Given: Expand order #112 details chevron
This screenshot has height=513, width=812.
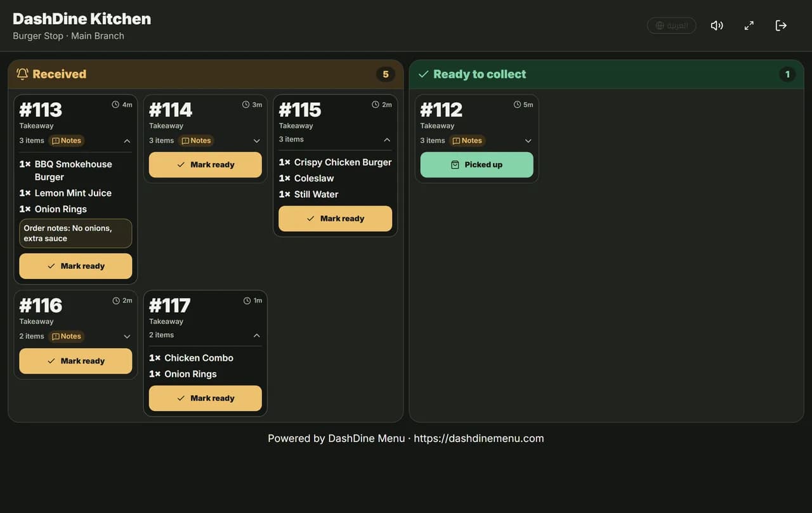Looking at the screenshot, I should [x=528, y=141].
